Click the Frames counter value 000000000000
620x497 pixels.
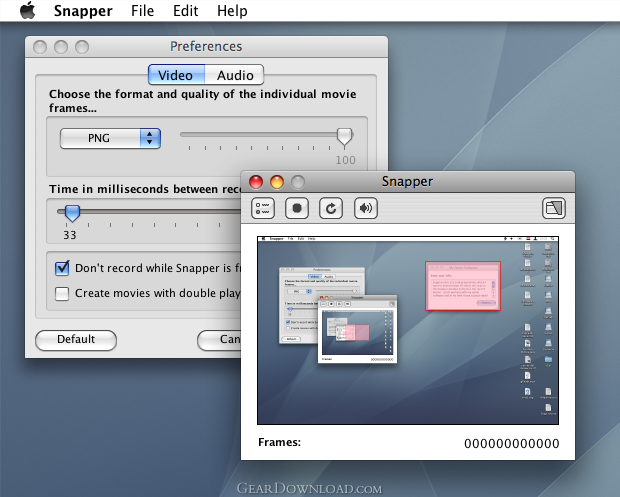(512, 444)
